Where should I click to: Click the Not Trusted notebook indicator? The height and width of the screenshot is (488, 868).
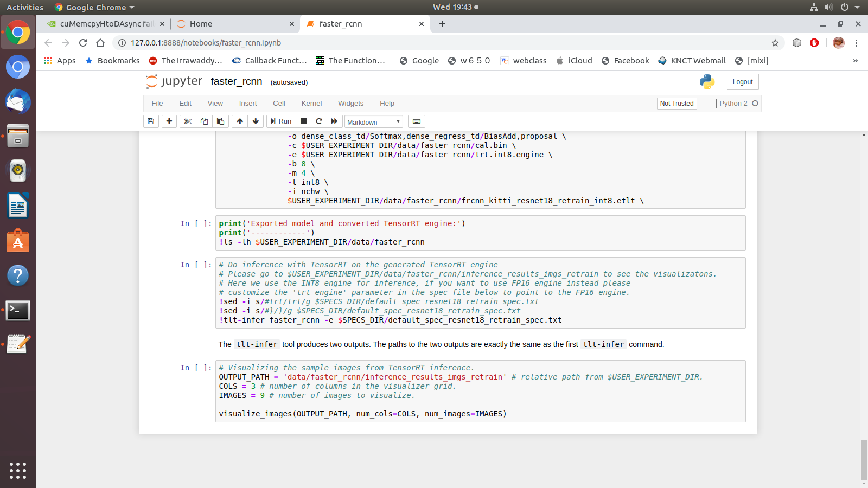click(676, 103)
